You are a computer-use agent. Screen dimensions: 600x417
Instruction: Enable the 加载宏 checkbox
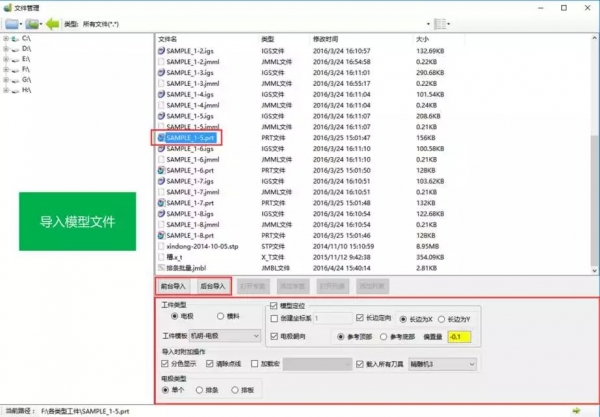tap(254, 364)
